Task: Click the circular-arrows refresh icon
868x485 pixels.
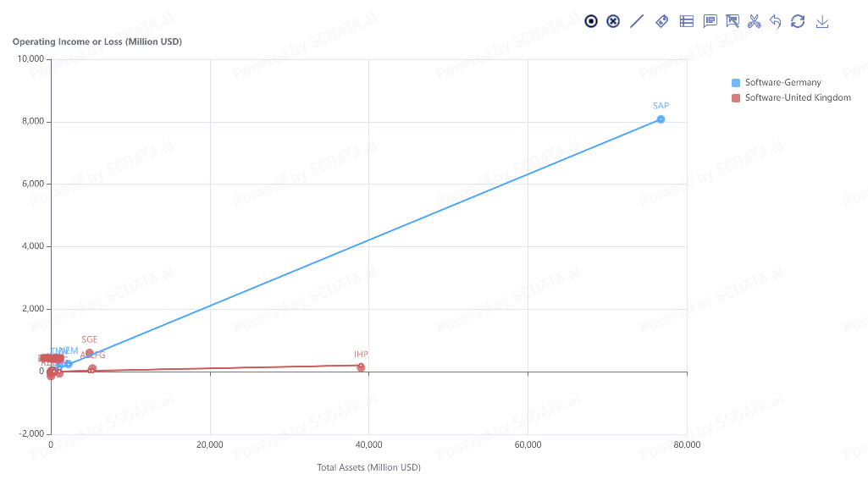Action: click(x=798, y=21)
